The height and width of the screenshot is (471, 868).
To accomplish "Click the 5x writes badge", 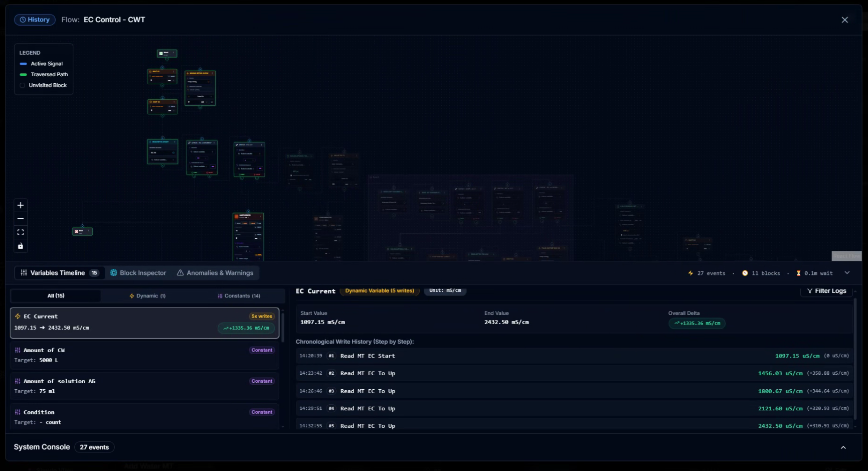I will coord(262,317).
